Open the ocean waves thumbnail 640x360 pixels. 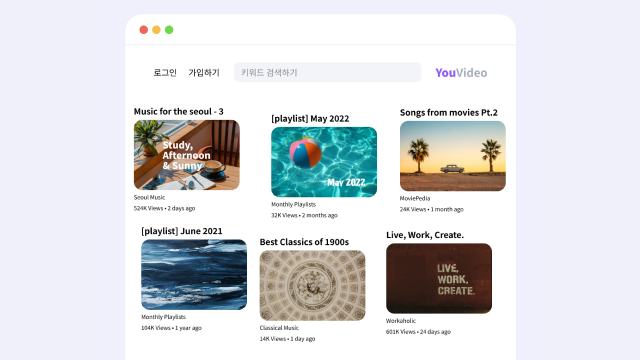194,274
